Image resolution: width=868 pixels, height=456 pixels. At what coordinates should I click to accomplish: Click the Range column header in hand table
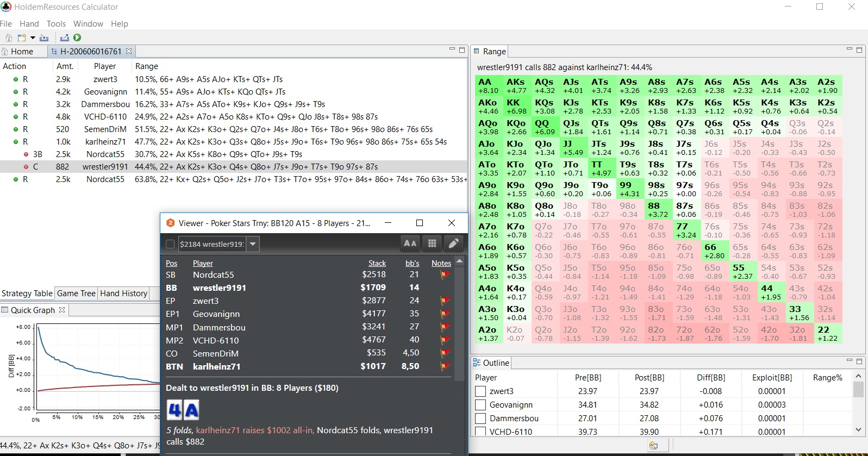click(x=147, y=66)
